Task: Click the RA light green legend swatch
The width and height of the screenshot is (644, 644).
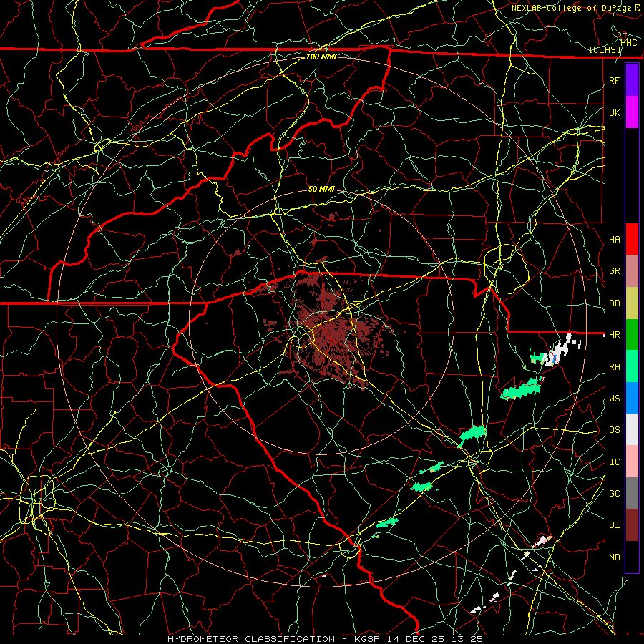Action: (632, 366)
